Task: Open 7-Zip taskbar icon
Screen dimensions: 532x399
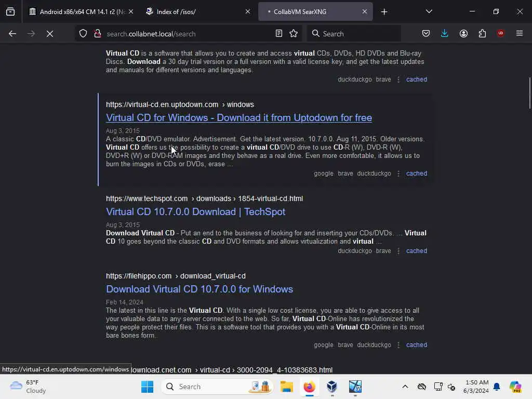Action: click(x=355, y=387)
